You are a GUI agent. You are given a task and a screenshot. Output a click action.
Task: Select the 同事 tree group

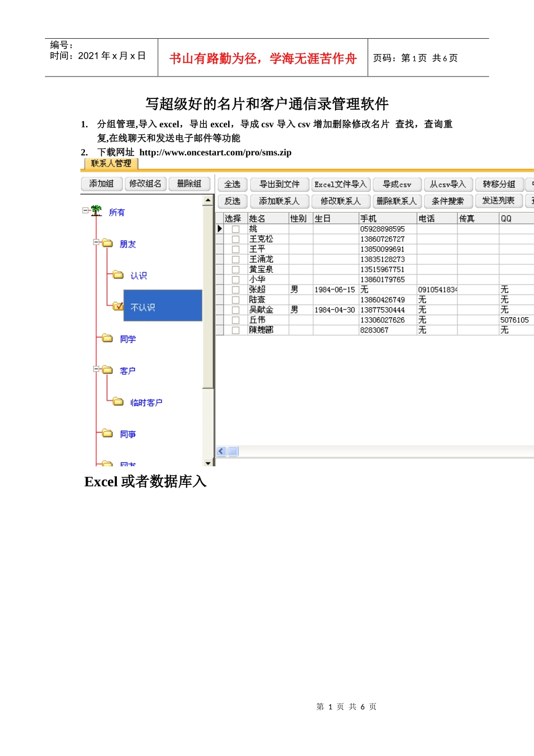click(128, 434)
